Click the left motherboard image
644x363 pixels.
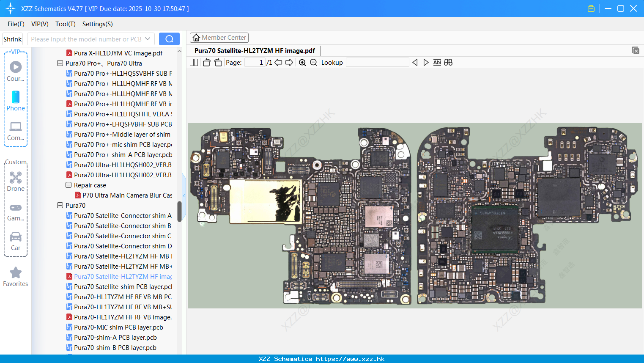[300, 216]
